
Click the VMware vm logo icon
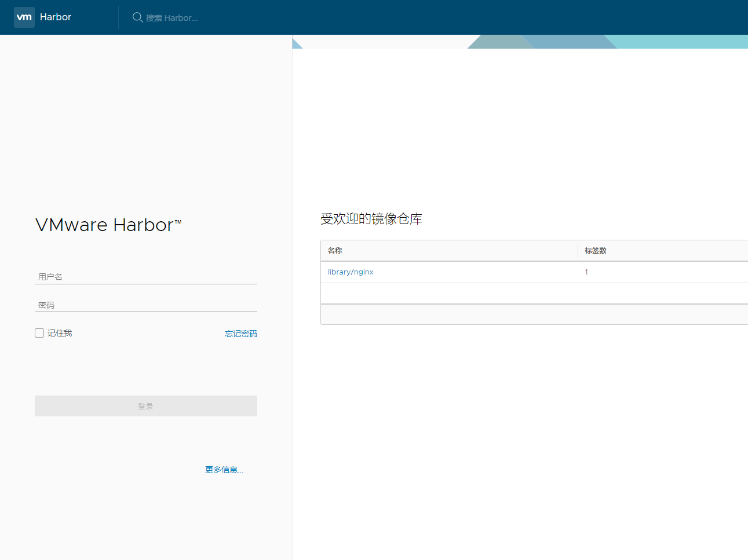(x=24, y=17)
